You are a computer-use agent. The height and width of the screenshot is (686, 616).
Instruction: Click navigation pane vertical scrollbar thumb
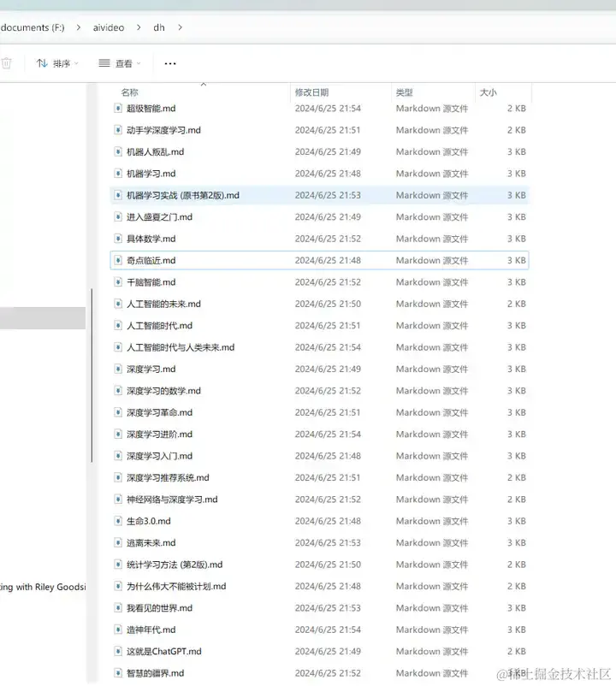tap(92, 375)
